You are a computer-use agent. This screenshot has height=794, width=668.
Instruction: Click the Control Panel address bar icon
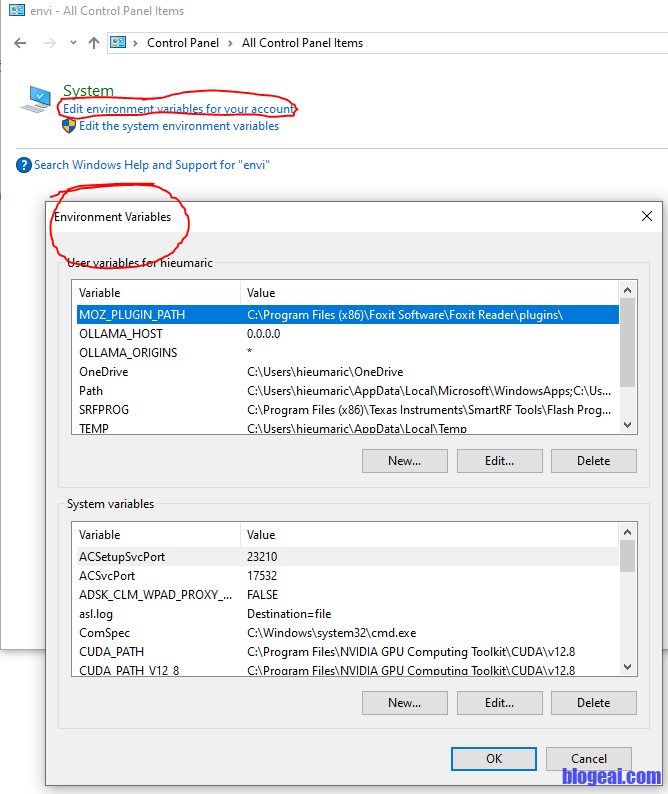(120, 43)
